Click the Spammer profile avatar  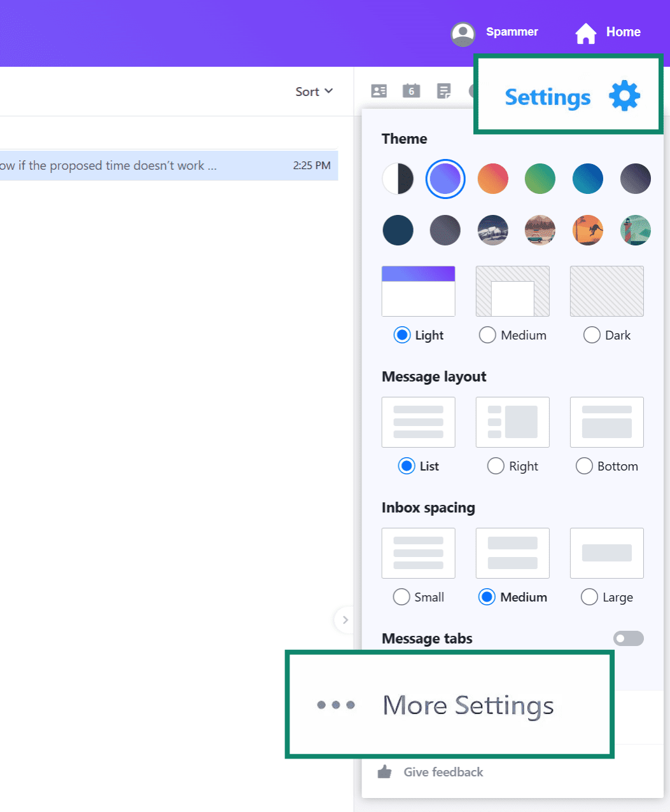(463, 34)
